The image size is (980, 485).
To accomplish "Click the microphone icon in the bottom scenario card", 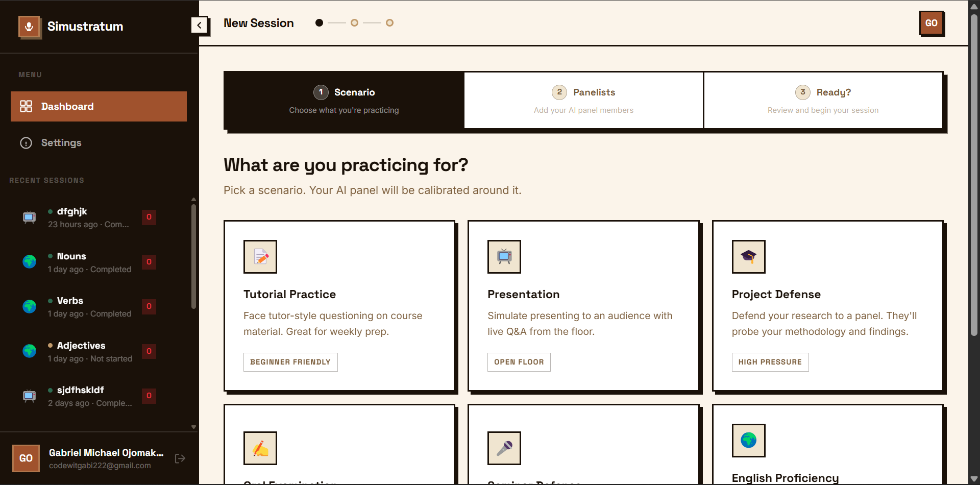I will pos(504,448).
